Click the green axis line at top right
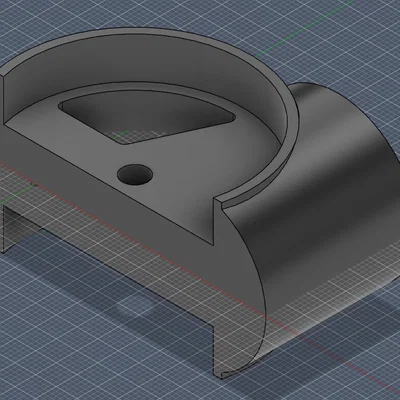Screen dimensions: 400x400 307,28
